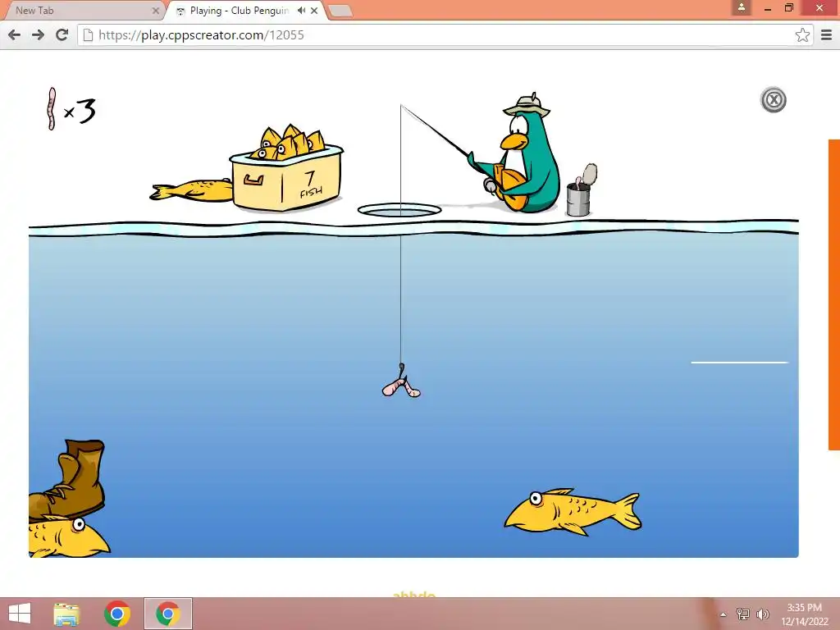Click the orange scrollbar at page right
Viewport: 840px width, 630px height.
point(834,294)
